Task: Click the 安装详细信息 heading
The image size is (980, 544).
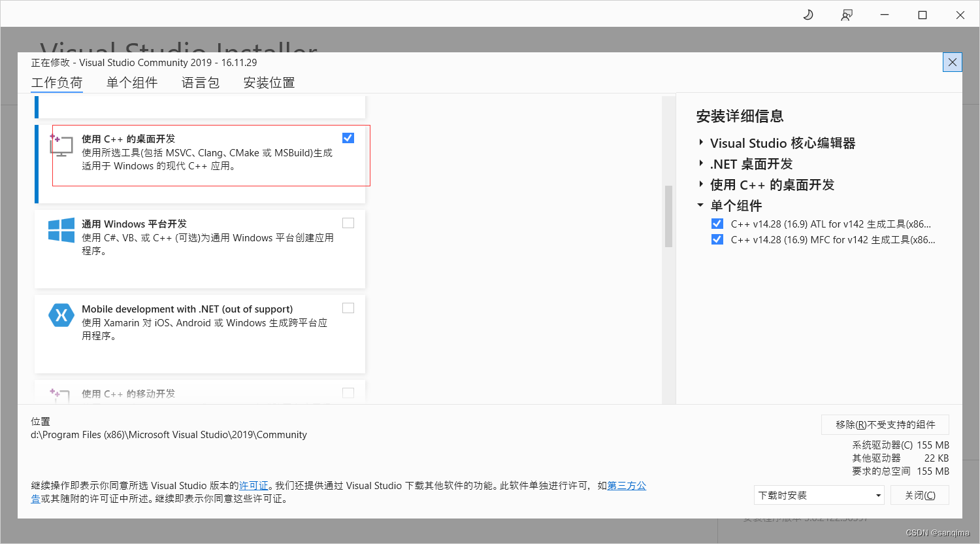Action: [x=740, y=116]
